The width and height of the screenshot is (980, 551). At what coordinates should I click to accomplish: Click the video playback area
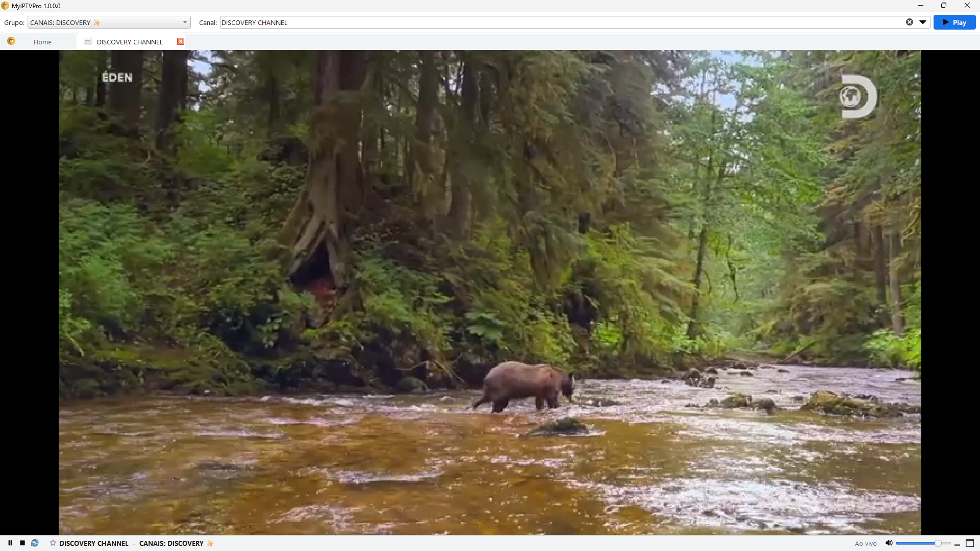pos(490,292)
